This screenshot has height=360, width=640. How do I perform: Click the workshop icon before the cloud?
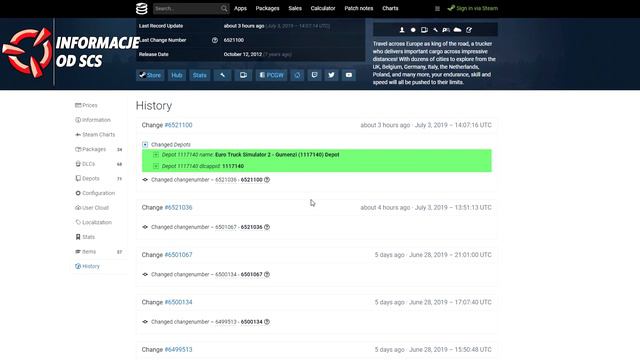coord(446,30)
